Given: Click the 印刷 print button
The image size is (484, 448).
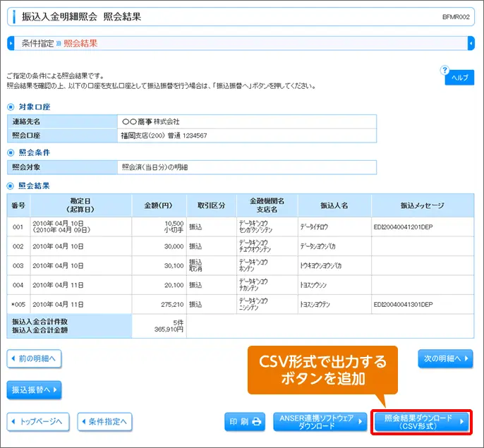Looking at the screenshot, I should 245,421.
